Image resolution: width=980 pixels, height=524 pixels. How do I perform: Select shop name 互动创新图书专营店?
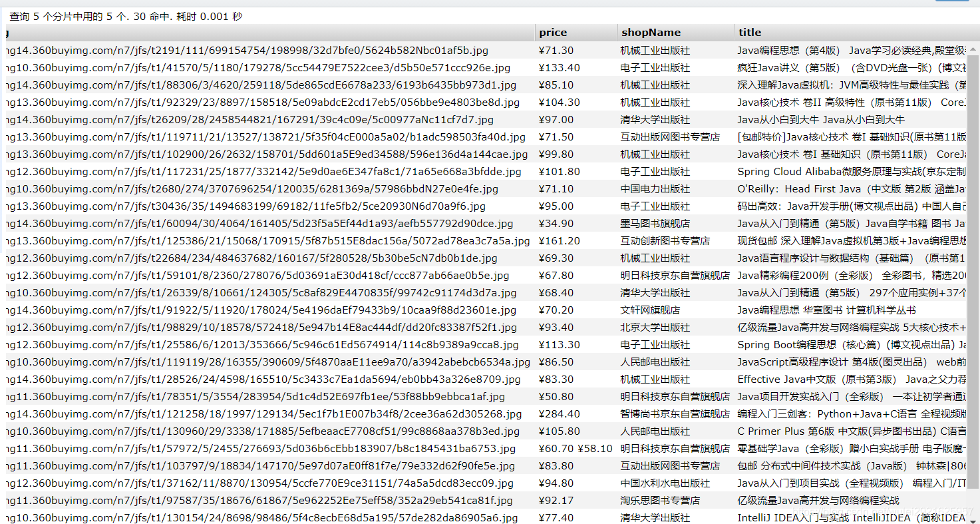(x=665, y=241)
